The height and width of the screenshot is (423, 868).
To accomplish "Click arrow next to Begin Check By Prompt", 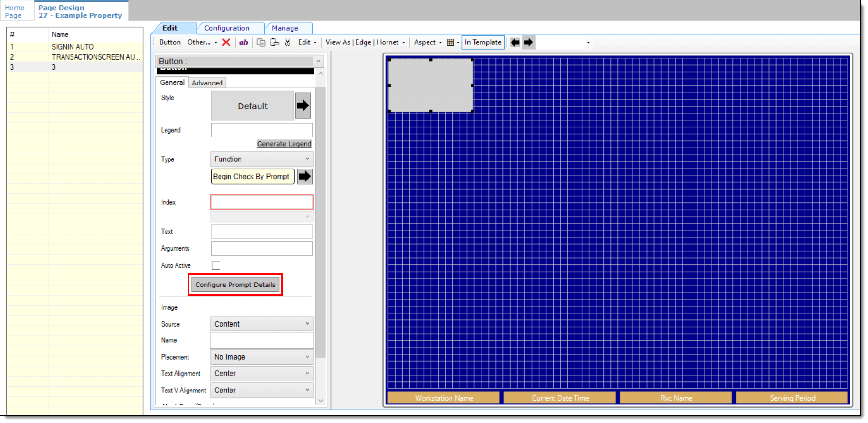I will coord(304,177).
